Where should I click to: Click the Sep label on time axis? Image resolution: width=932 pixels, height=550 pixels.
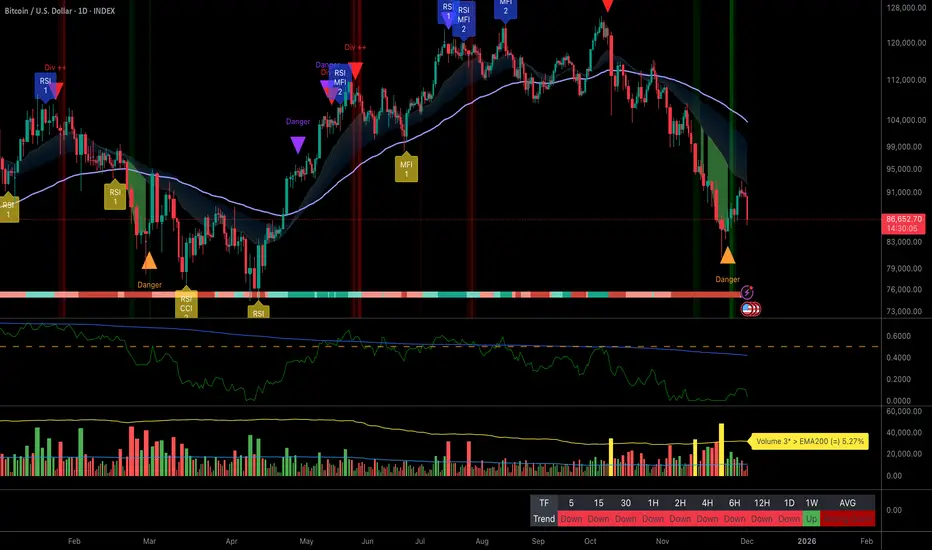(538, 541)
